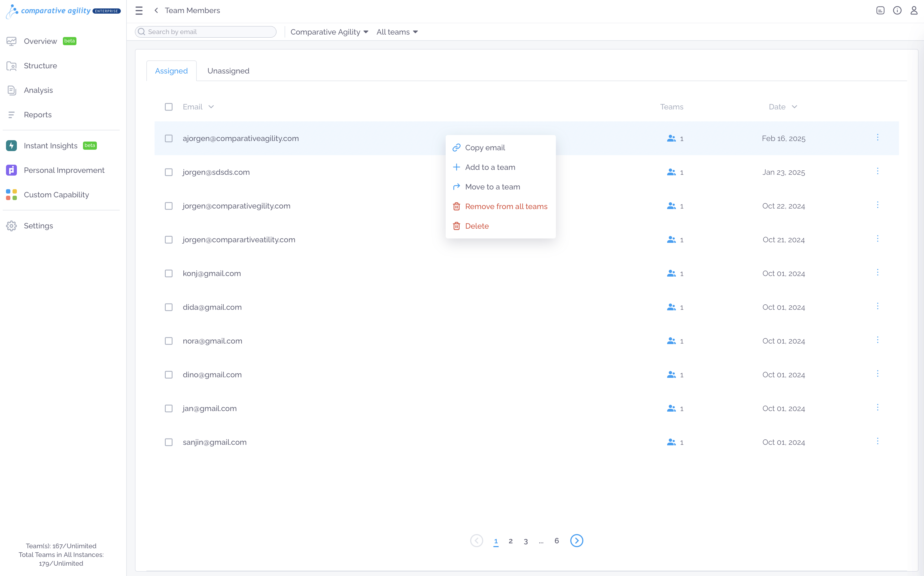Check the sanjin@gmail.com row checkbox
The height and width of the screenshot is (576, 924).
pos(169,442)
